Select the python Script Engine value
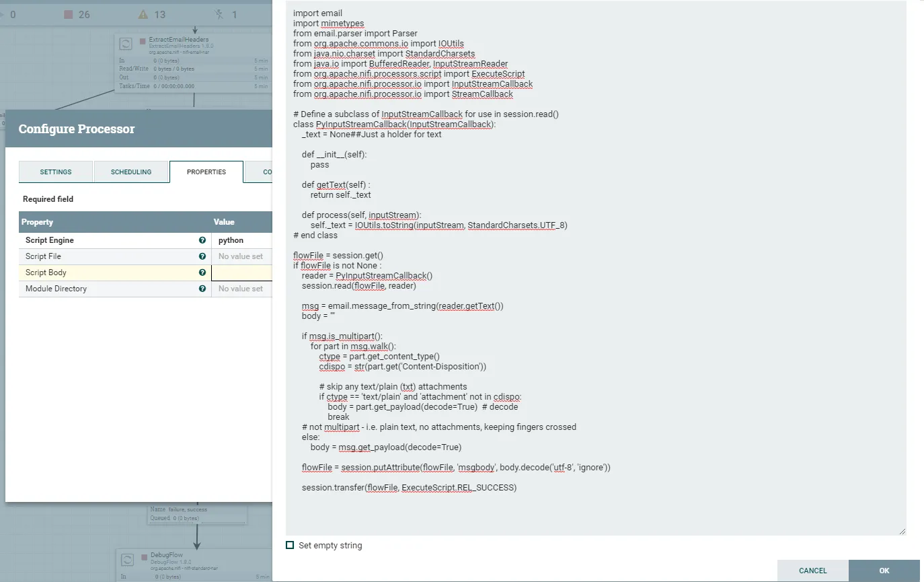 231,240
